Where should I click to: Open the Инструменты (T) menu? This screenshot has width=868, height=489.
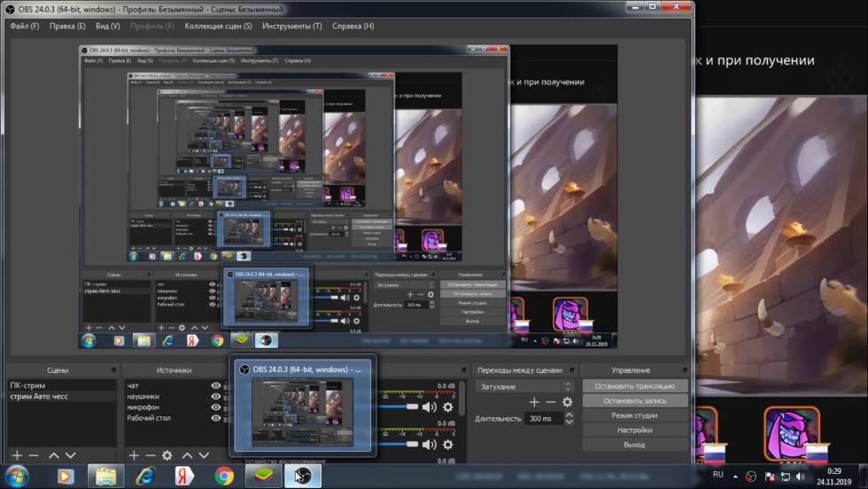click(x=292, y=26)
